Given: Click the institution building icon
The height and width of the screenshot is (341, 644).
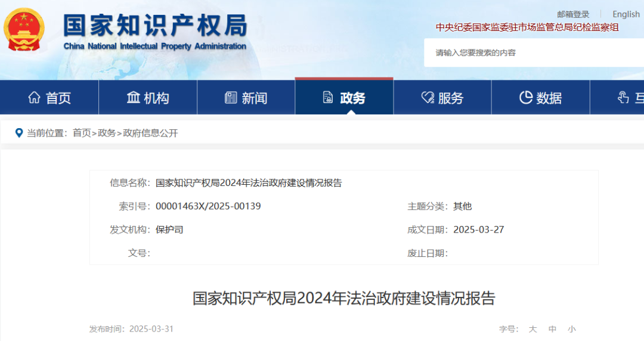Looking at the screenshot, I should (x=134, y=98).
